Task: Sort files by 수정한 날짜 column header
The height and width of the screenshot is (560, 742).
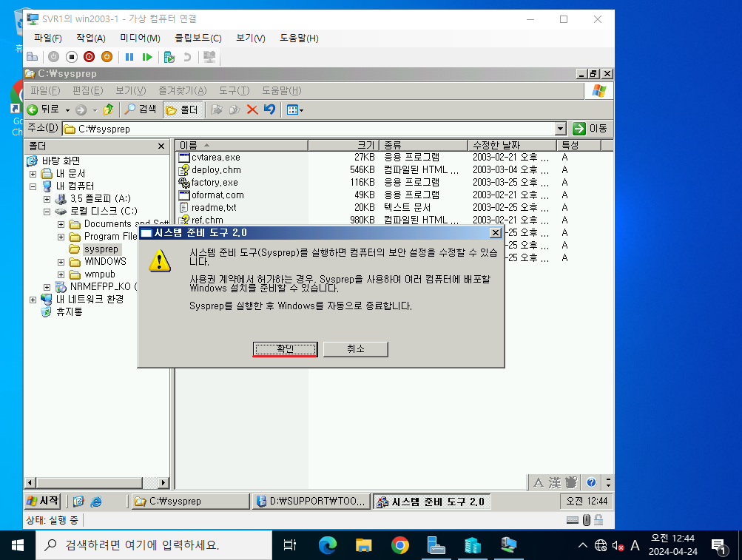Action: click(x=513, y=145)
